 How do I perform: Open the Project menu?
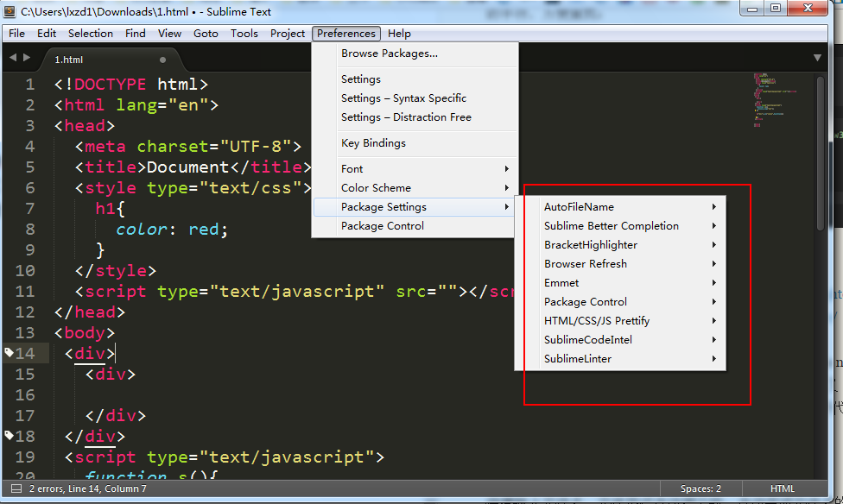click(288, 34)
